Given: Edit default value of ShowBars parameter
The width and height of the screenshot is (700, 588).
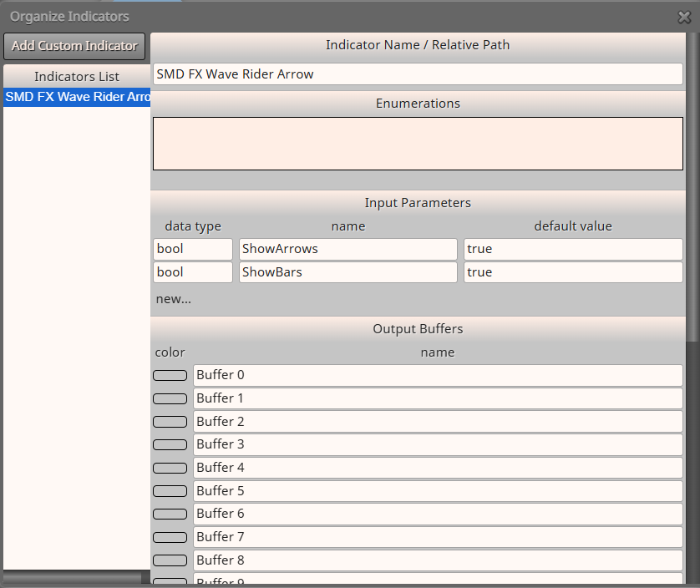Looking at the screenshot, I should [x=573, y=272].
